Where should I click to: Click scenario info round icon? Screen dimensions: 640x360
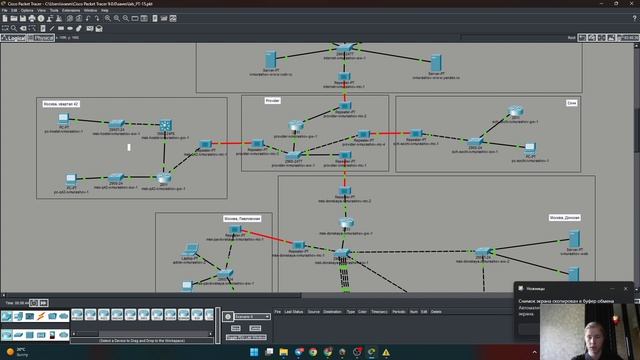click(x=228, y=316)
